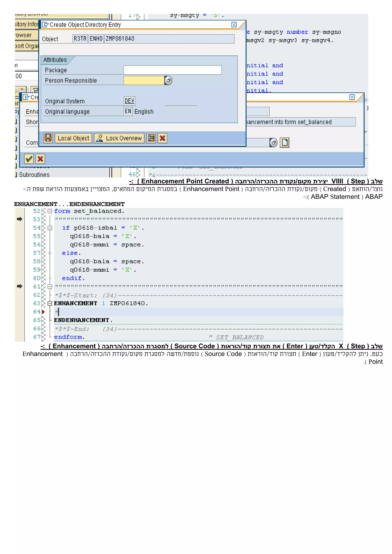
Task: Open search help next to Person Responsible
Action: tap(168, 80)
